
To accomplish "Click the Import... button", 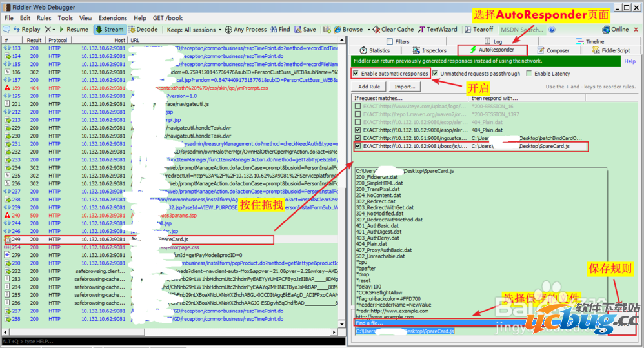I will click(x=405, y=87).
